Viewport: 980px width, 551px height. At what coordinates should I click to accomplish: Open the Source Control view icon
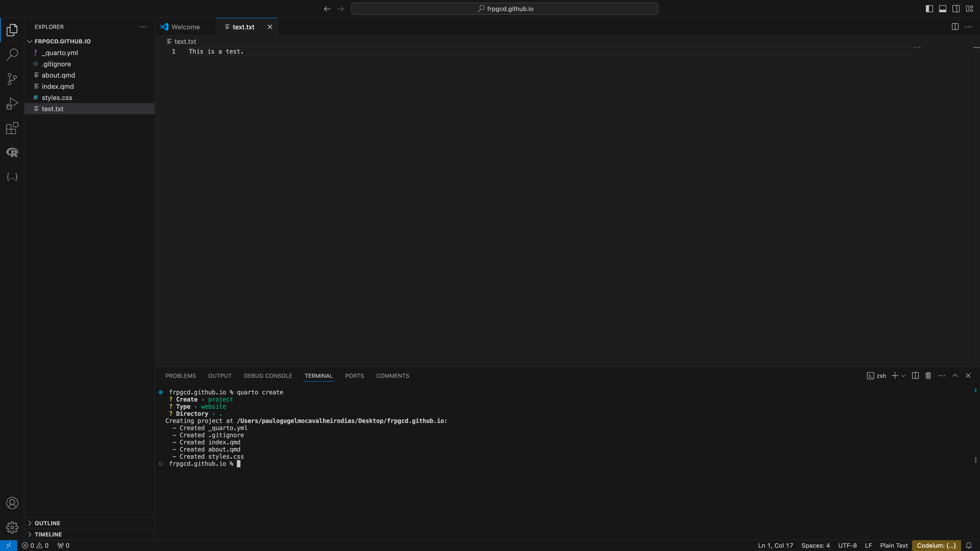click(x=12, y=79)
